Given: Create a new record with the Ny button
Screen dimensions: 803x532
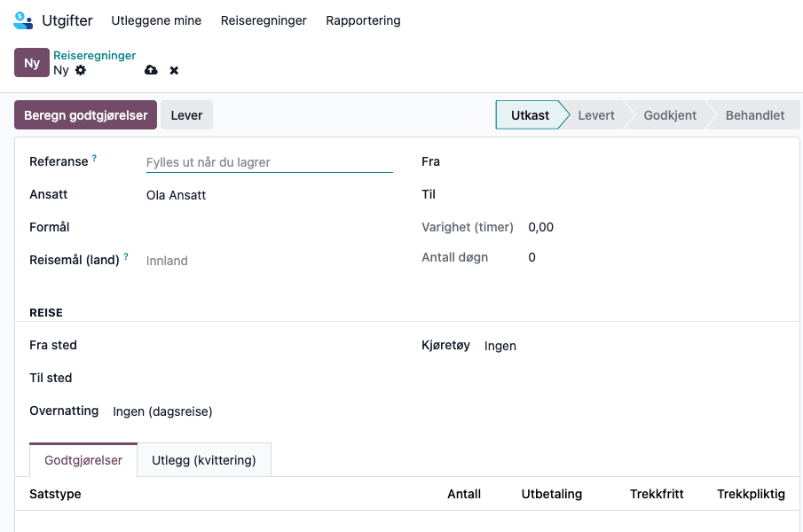Looking at the screenshot, I should coord(32,62).
